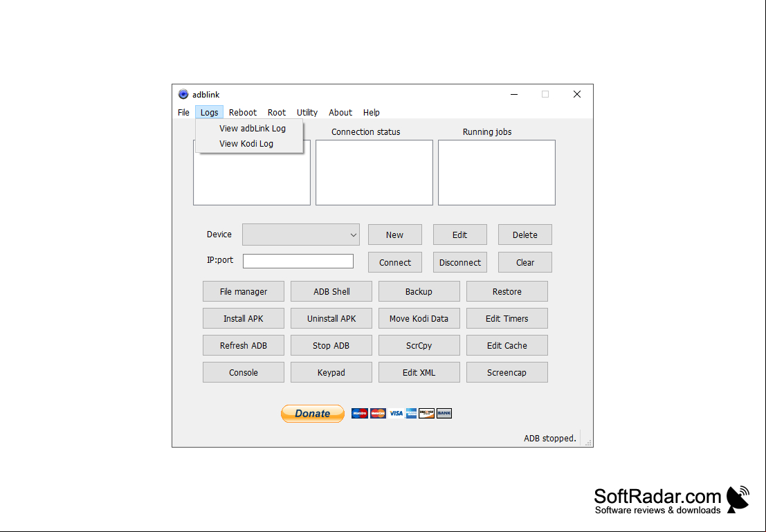Click the 'Device' label

(219, 234)
